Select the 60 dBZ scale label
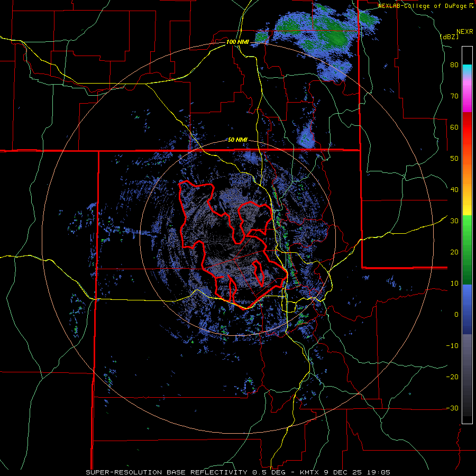Image resolution: width=476 pixels, height=476 pixels. point(454,127)
